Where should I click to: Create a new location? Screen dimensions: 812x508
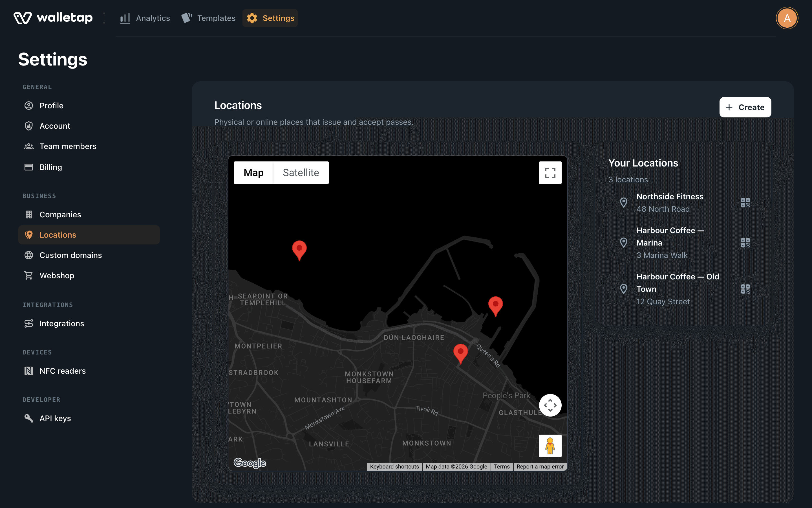pos(745,107)
